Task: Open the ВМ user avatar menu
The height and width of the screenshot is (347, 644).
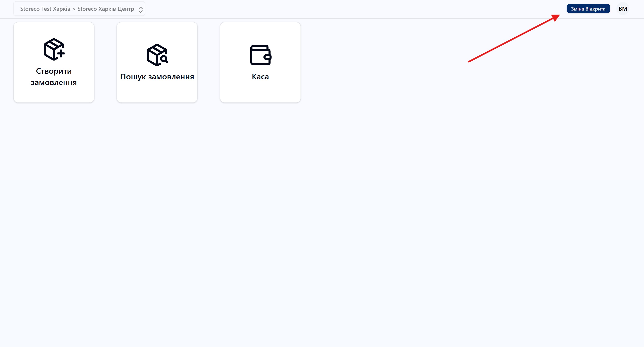Action: coord(623,9)
